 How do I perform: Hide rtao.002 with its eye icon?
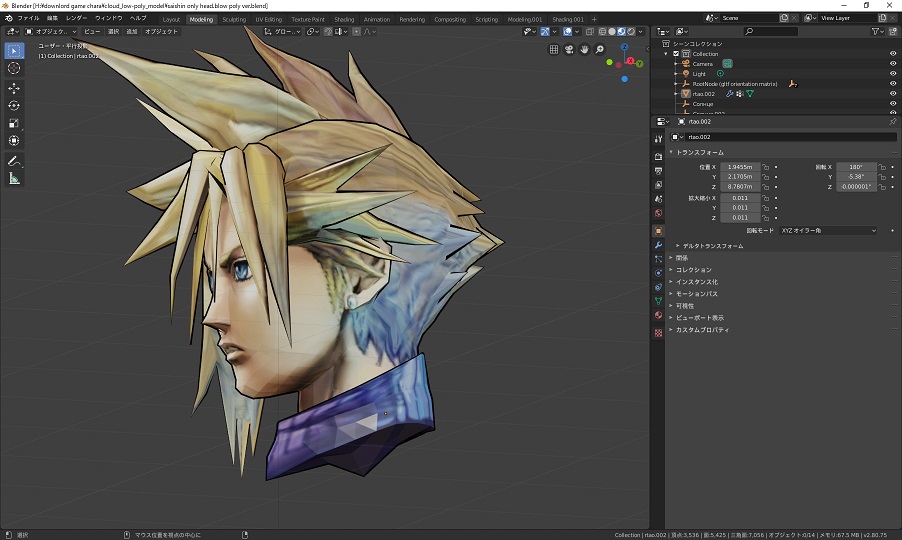click(x=893, y=94)
